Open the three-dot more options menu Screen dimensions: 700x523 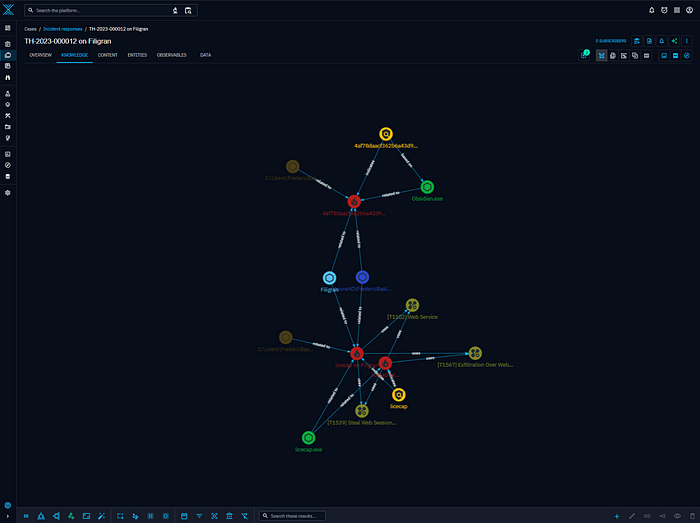click(x=687, y=41)
